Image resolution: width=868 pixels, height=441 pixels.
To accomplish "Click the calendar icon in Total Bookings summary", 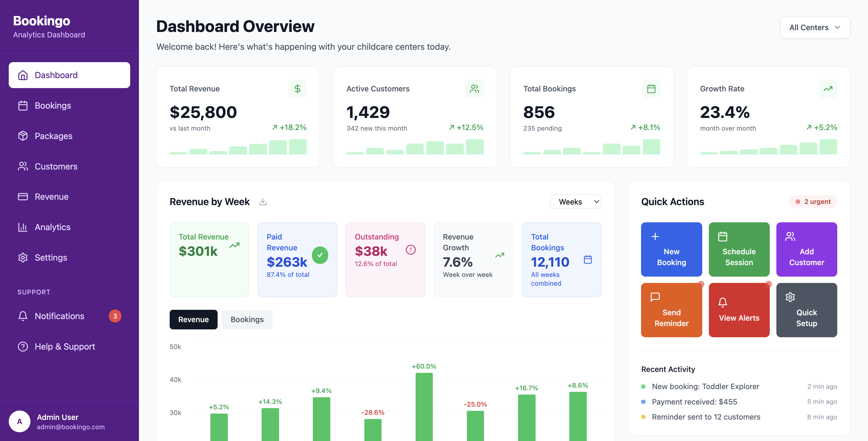I will tap(588, 259).
